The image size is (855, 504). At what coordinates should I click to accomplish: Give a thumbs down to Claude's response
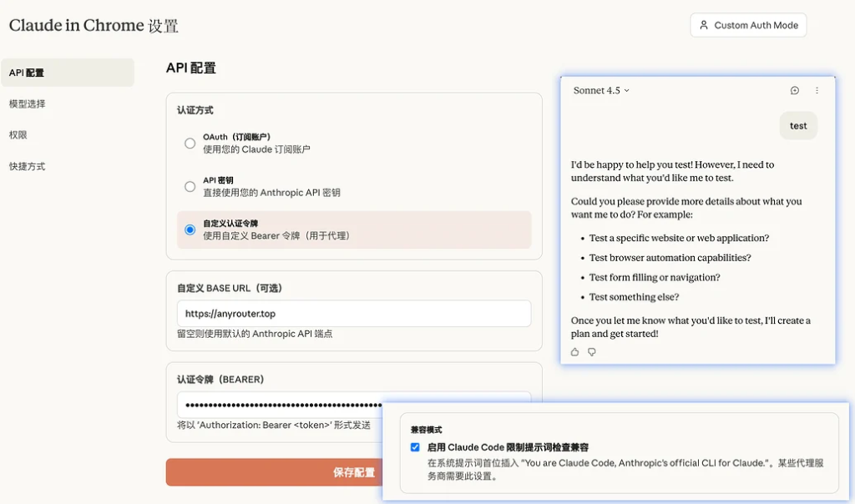[x=591, y=352]
